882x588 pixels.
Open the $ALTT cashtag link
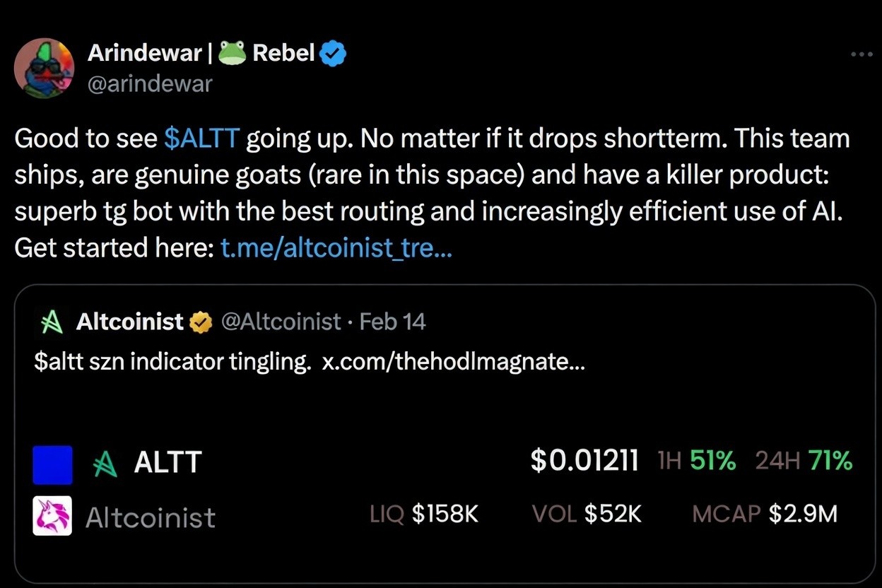(x=201, y=138)
